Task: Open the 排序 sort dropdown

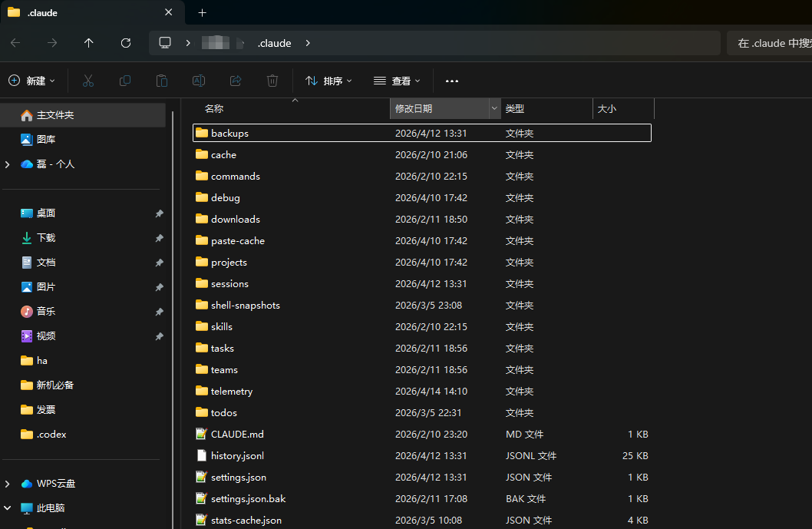Action: tap(328, 81)
